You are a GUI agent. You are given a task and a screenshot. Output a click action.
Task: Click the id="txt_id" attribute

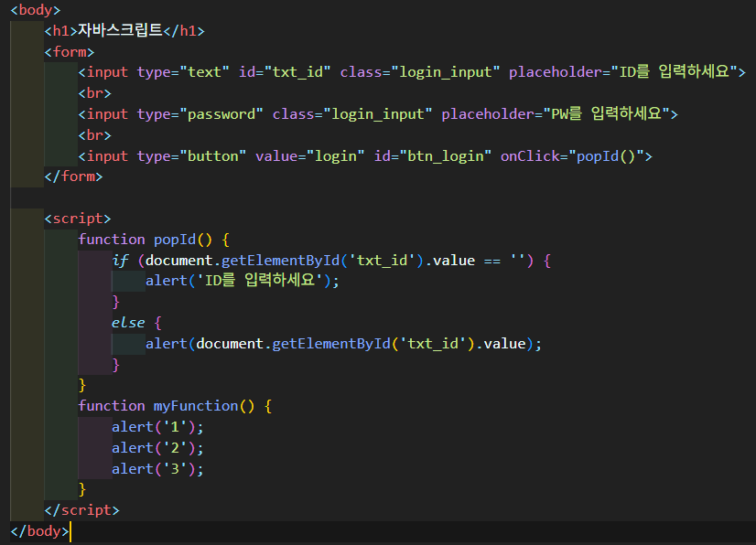pos(285,72)
